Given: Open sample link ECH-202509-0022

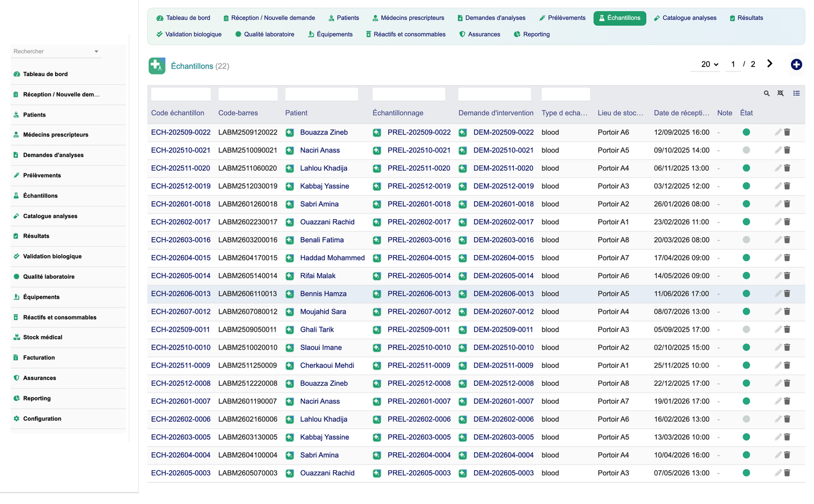Looking at the screenshot, I should [181, 132].
